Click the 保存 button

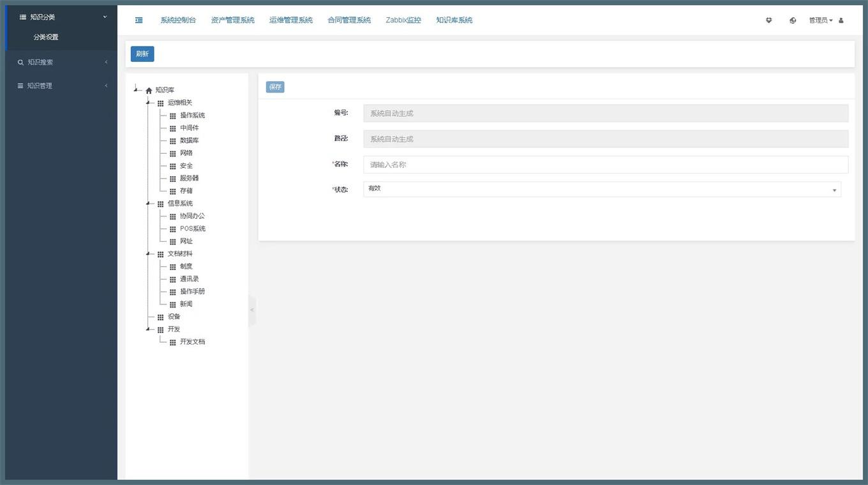pos(275,87)
